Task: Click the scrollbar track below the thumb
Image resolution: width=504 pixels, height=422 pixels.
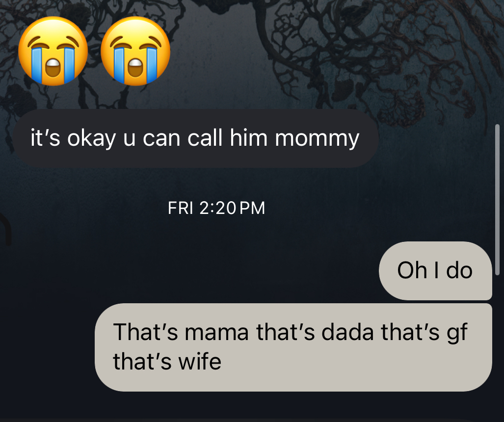Action: [x=497, y=347]
